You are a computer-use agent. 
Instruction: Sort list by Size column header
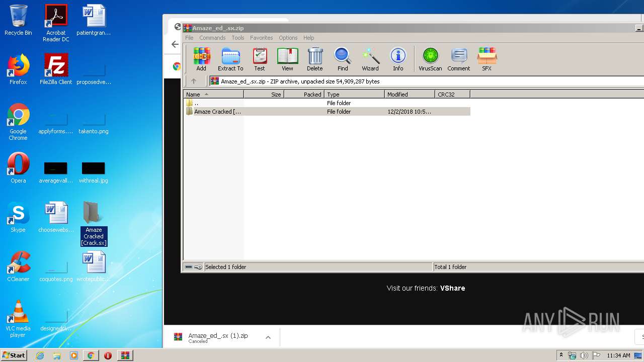tap(264, 94)
